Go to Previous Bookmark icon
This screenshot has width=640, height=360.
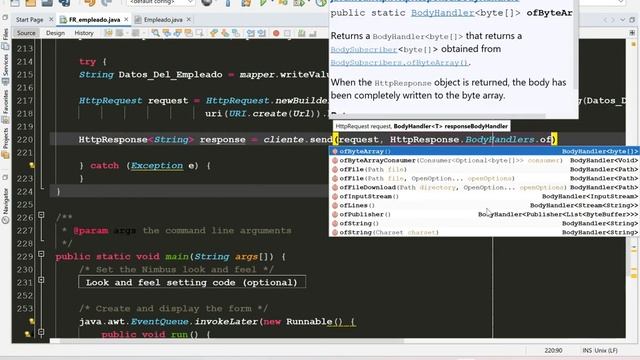pyautogui.click(x=214, y=33)
